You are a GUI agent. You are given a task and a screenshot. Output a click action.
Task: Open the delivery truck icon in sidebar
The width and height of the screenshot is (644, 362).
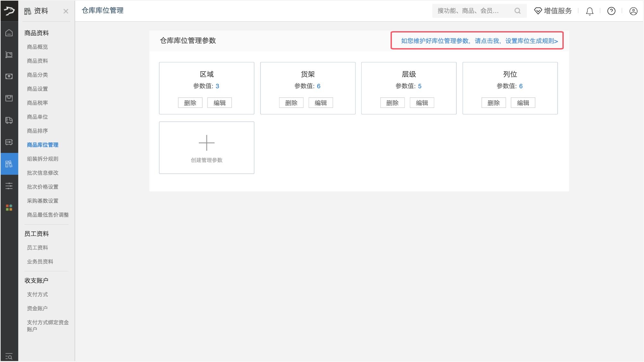point(9,120)
